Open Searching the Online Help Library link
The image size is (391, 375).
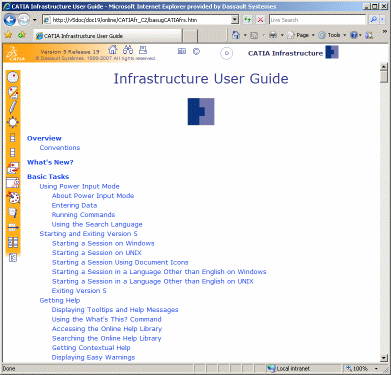(x=106, y=338)
